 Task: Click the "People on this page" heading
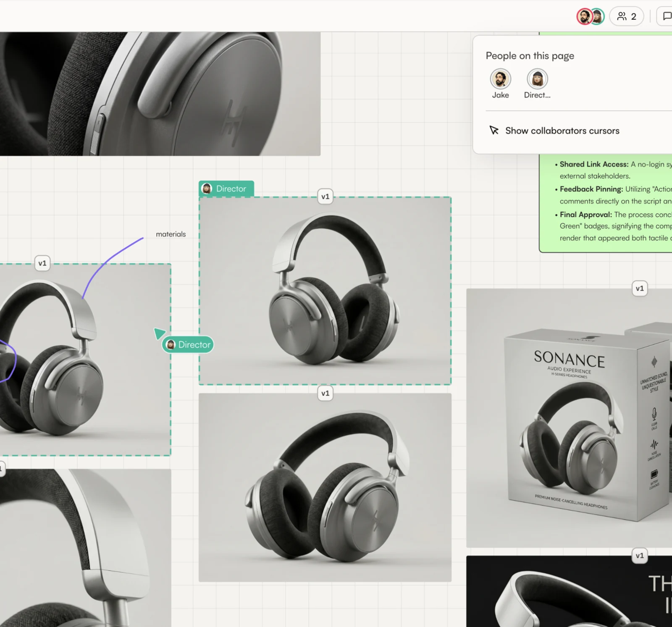point(530,56)
